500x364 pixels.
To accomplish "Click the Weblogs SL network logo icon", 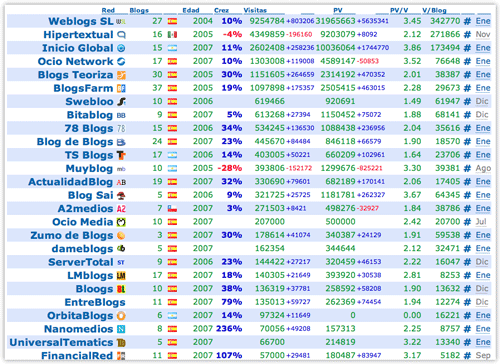I will click(x=121, y=22).
